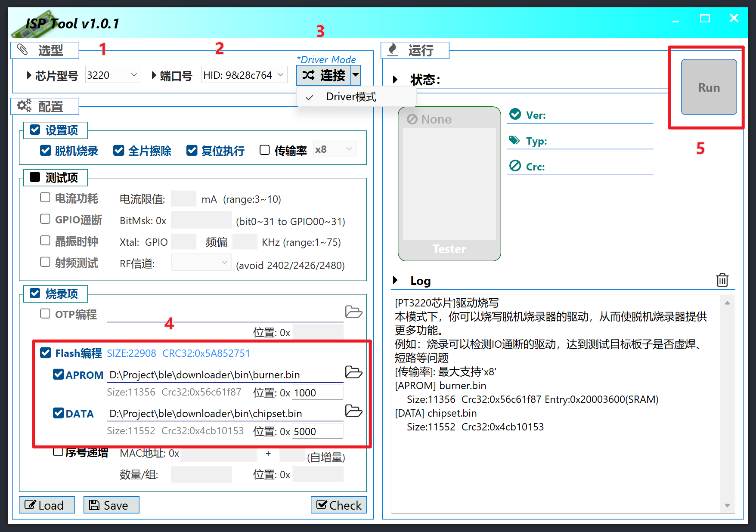Open file browser icon for APROM burner.bin
Viewport: 756px width, 532px height.
(x=353, y=372)
